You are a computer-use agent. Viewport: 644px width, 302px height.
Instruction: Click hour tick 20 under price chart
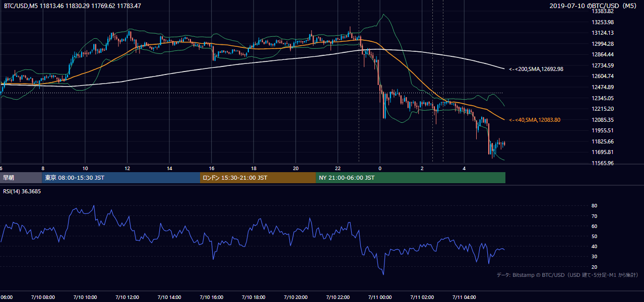tap(296, 169)
